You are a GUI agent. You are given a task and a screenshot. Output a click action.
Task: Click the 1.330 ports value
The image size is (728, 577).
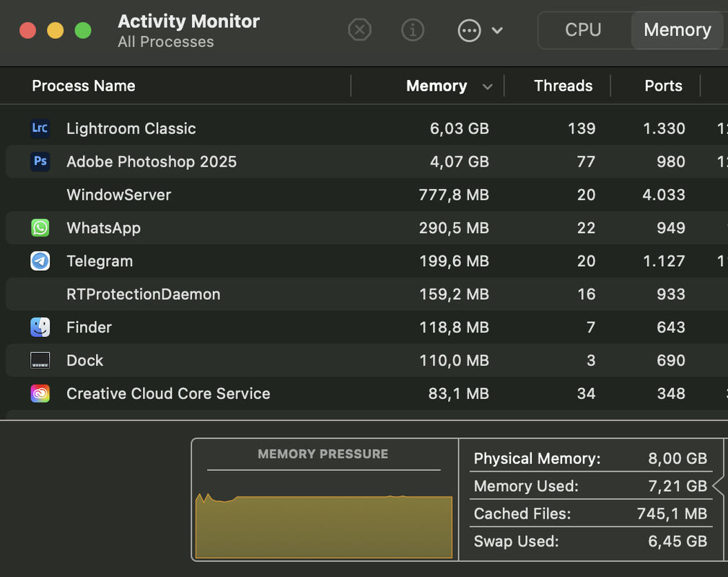(664, 128)
